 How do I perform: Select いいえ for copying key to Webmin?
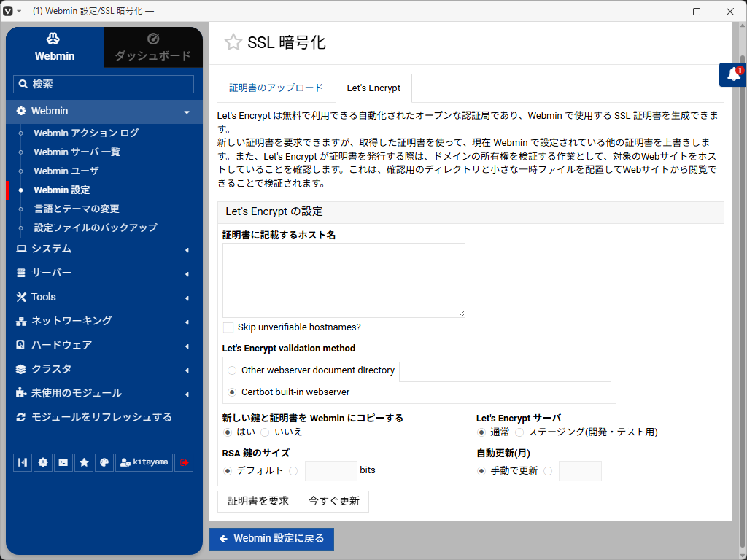tap(266, 432)
